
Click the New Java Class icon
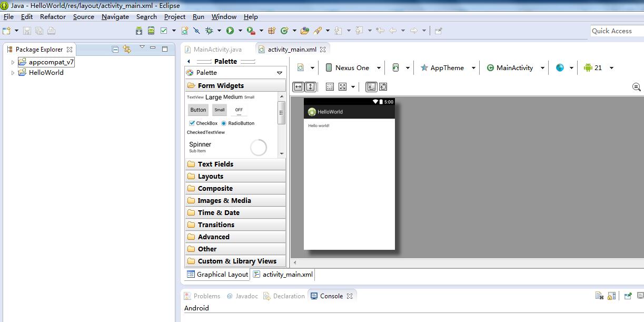click(x=284, y=31)
